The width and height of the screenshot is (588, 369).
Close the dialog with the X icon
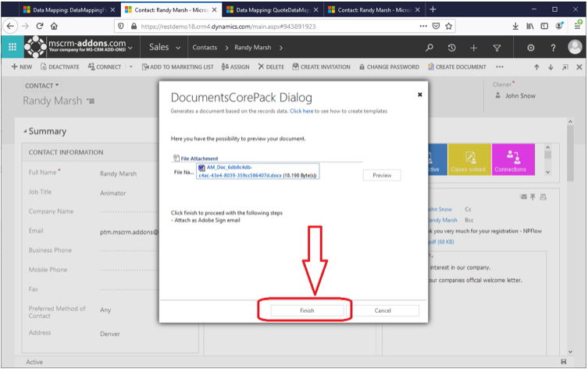click(x=420, y=95)
